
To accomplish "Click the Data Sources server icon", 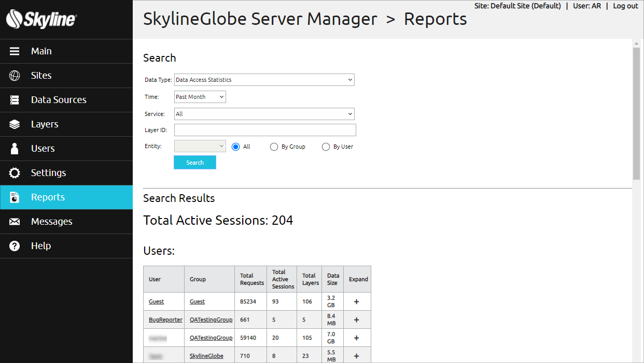I will click(15, 100).
